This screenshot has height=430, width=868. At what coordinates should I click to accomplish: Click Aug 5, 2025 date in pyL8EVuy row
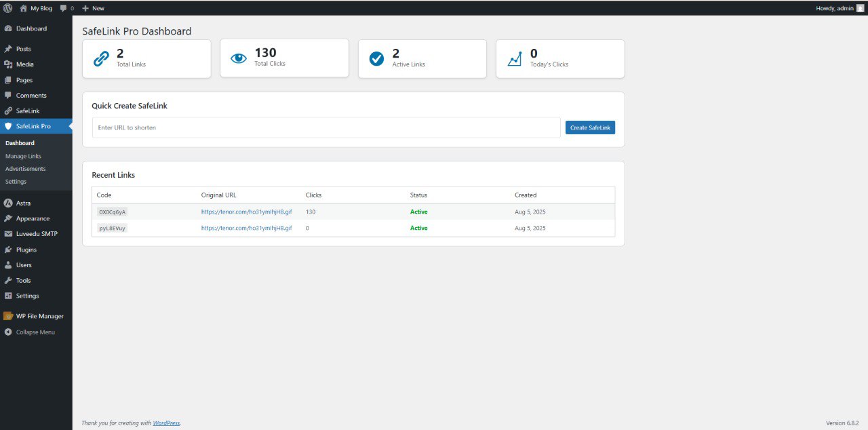[x=530, y=228]
